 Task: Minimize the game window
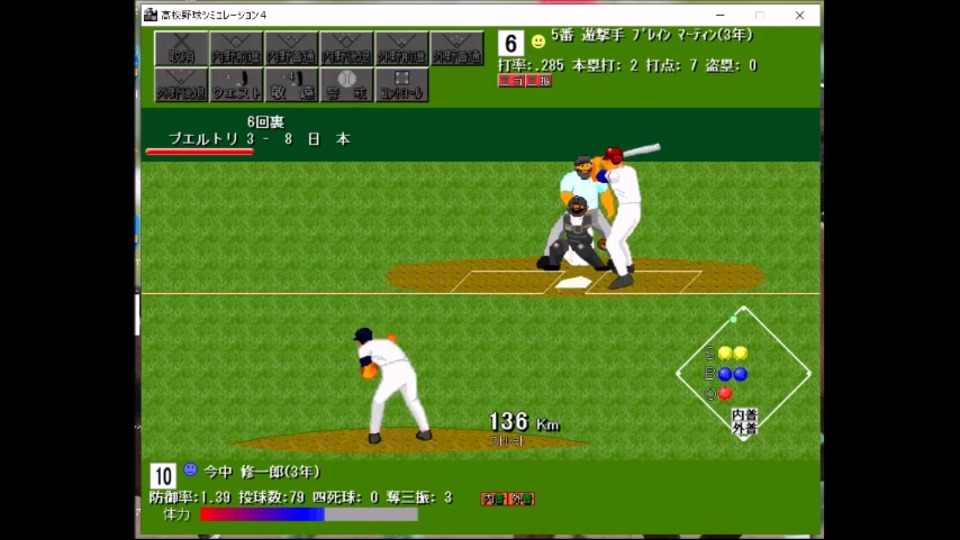pyautogui.click(x=720, y=15)
